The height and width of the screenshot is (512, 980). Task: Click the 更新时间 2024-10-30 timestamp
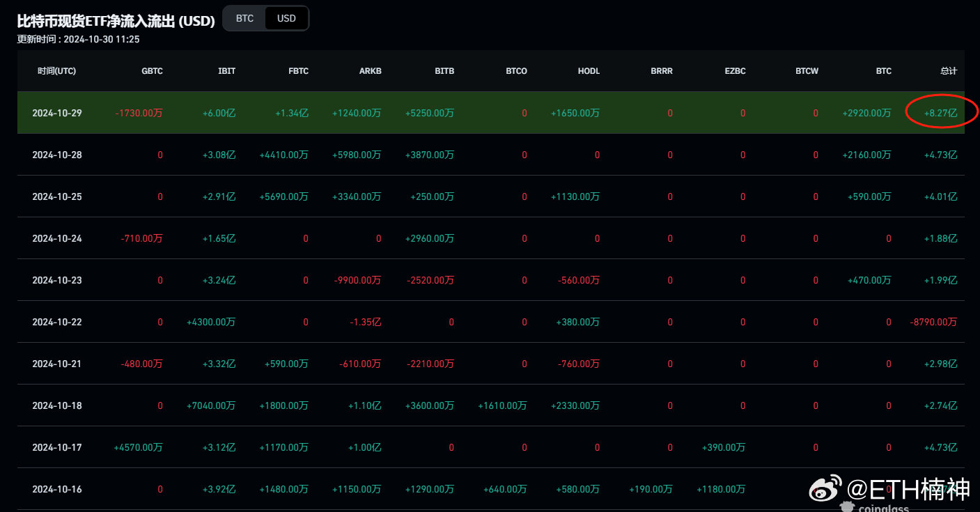pos(78,40)
